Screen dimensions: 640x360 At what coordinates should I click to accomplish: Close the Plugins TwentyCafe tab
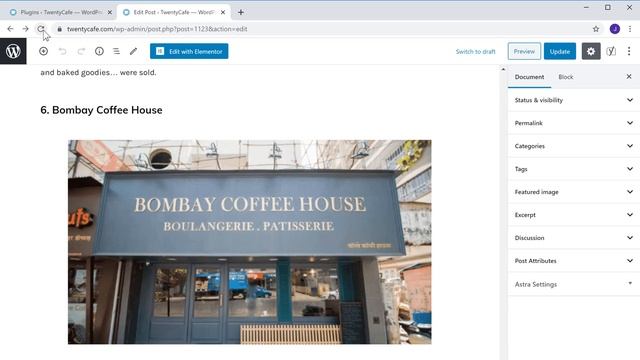pyautogui.click(x=110, y=12)
